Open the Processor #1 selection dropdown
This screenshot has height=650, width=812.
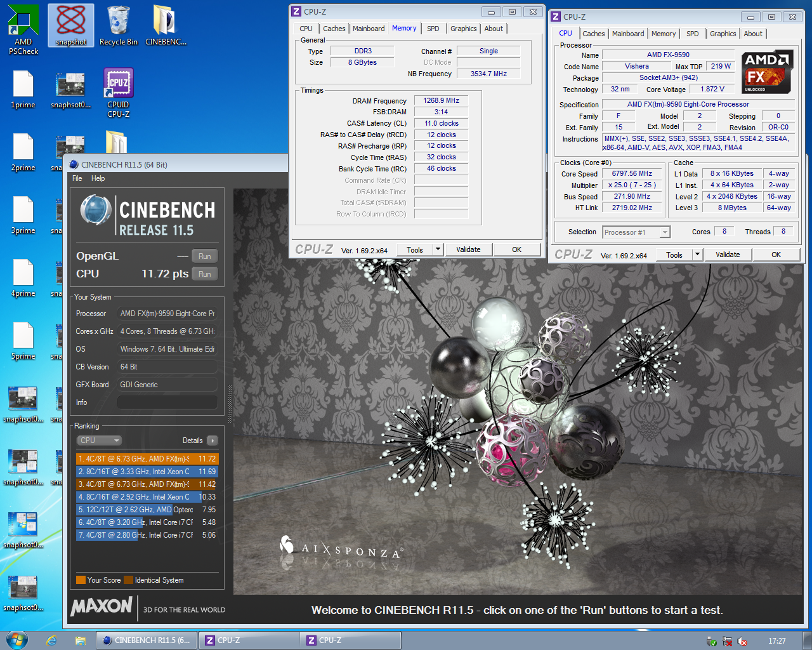click(636, 232)
